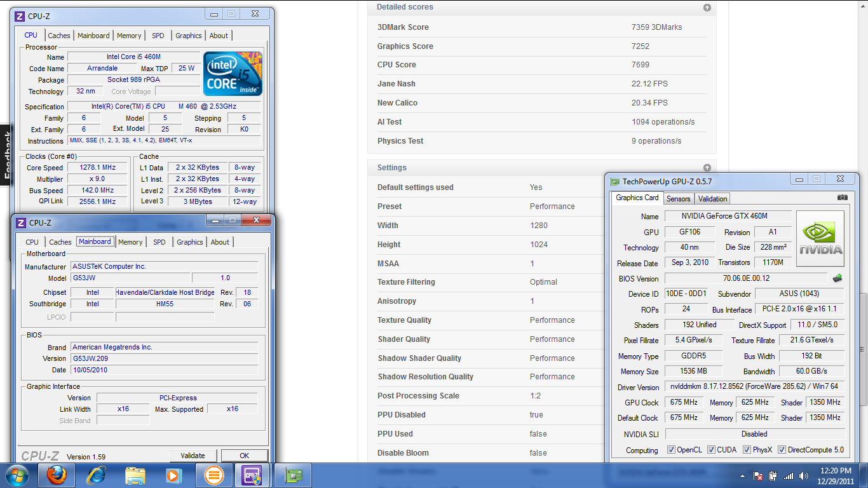Open Firefox from the taskbar

click(57, 475)
